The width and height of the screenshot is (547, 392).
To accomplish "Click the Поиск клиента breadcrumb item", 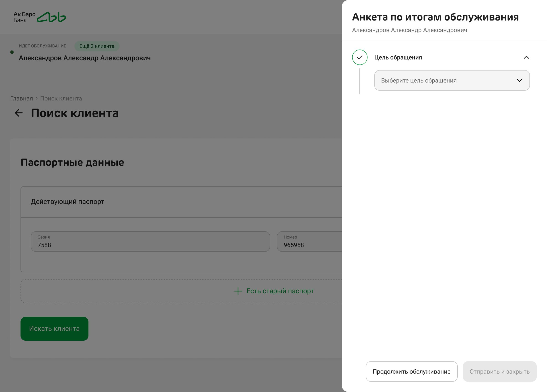I will (x=61, y=99).
